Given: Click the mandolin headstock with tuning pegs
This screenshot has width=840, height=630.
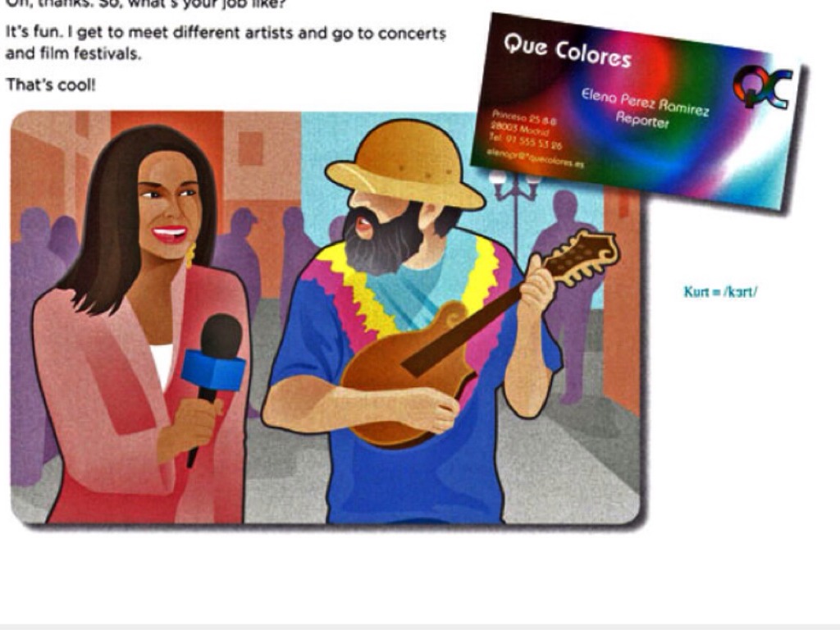Looking at the screenshot, I should click(582, 256).
